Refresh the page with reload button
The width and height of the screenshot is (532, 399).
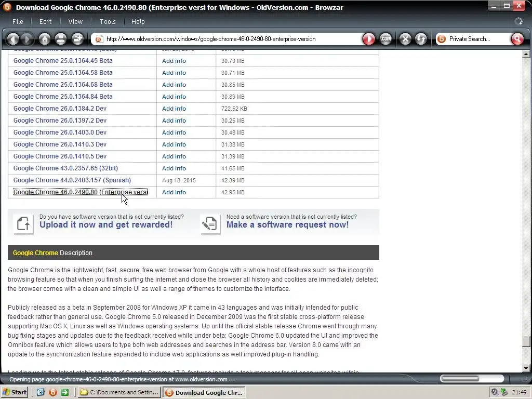tap(421, 39)
